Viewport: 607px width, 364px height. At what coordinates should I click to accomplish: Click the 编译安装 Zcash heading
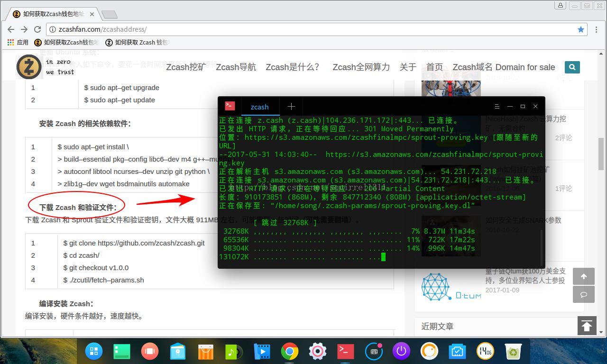click(66, 303)
